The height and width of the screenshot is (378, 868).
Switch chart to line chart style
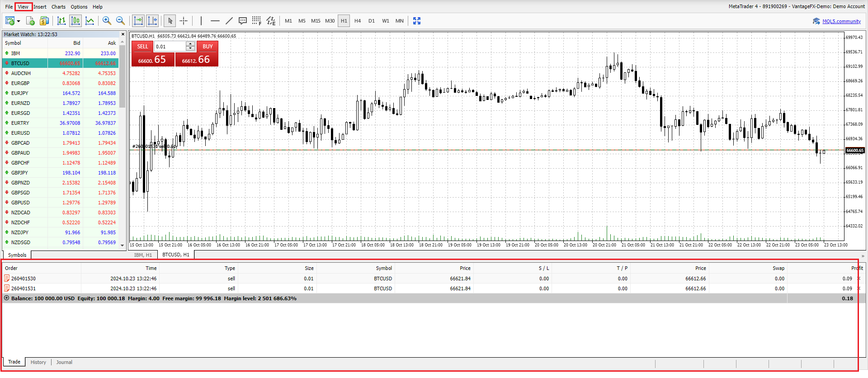tap(90, 21)
